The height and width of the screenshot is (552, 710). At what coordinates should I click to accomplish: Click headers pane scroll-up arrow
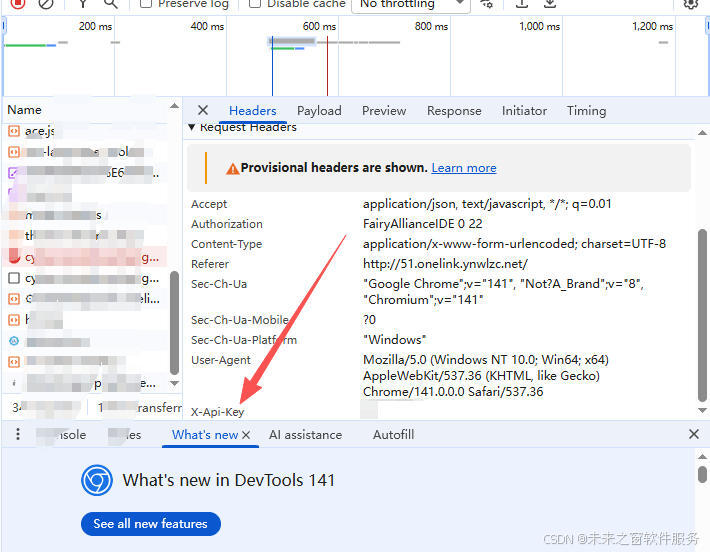click(x=702, y=133)
